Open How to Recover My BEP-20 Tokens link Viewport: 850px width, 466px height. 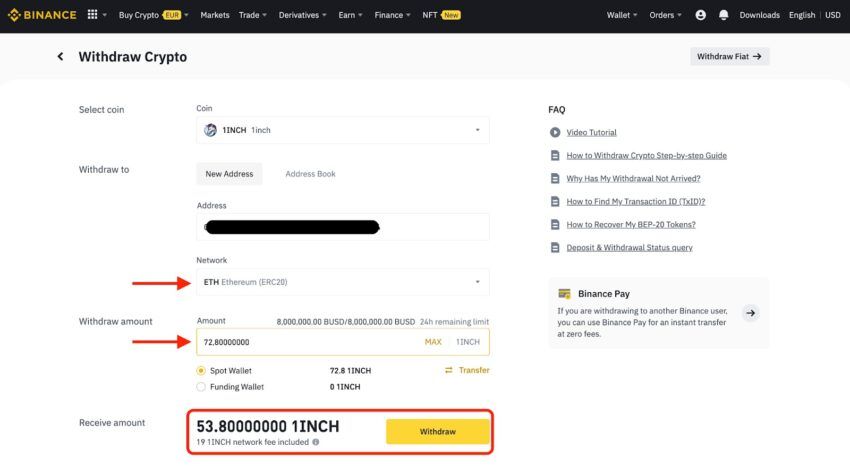[630, 224]
